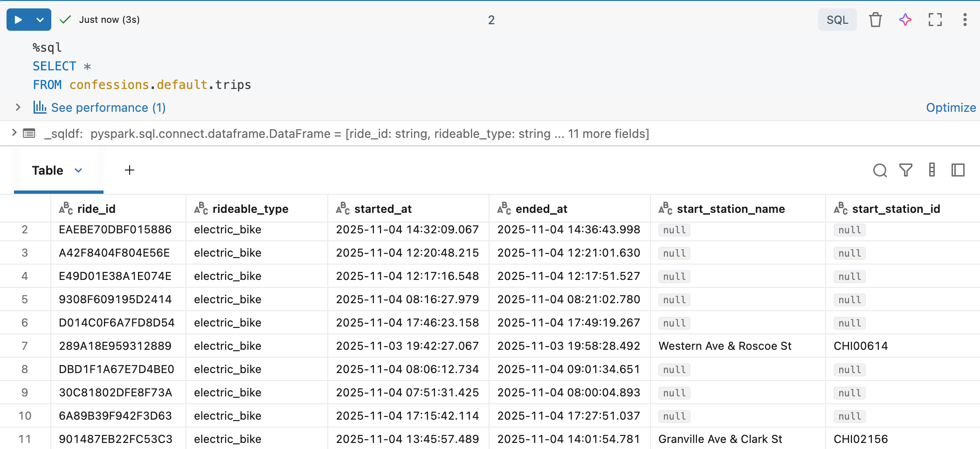
Task: Filter the query results with the funnel icon
Action: click(906, 170)
